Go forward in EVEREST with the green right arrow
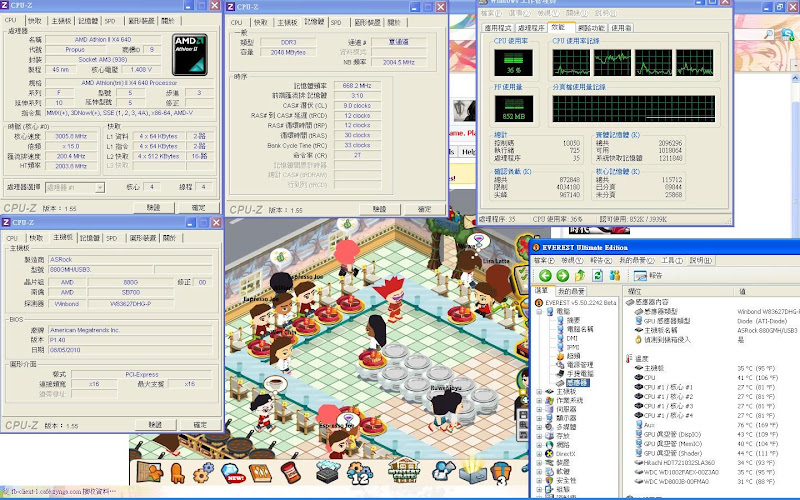This screenshot has width=800, height=500. (562, 276)
